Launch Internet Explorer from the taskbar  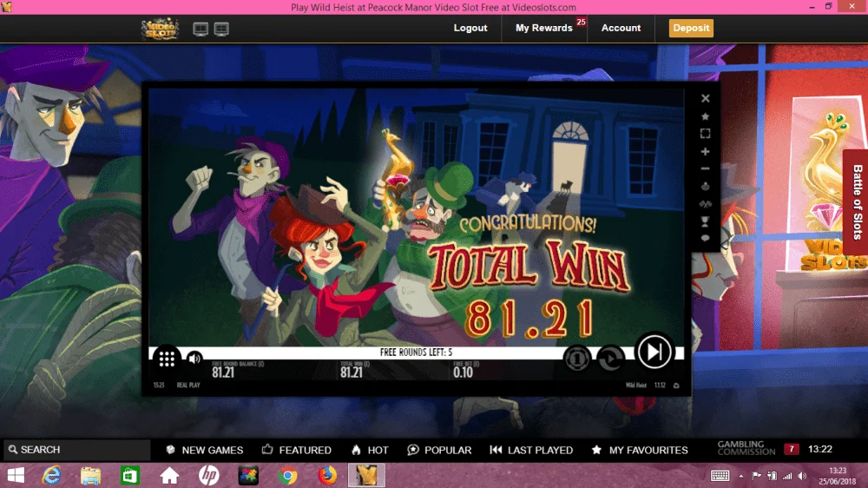click(51, 475)
